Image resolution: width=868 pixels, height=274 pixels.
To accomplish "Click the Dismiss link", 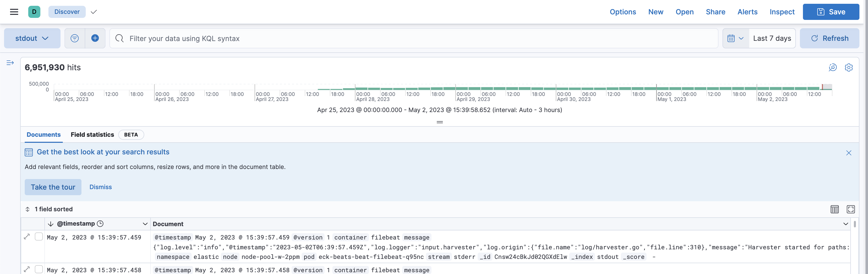I will coord(100,187).
